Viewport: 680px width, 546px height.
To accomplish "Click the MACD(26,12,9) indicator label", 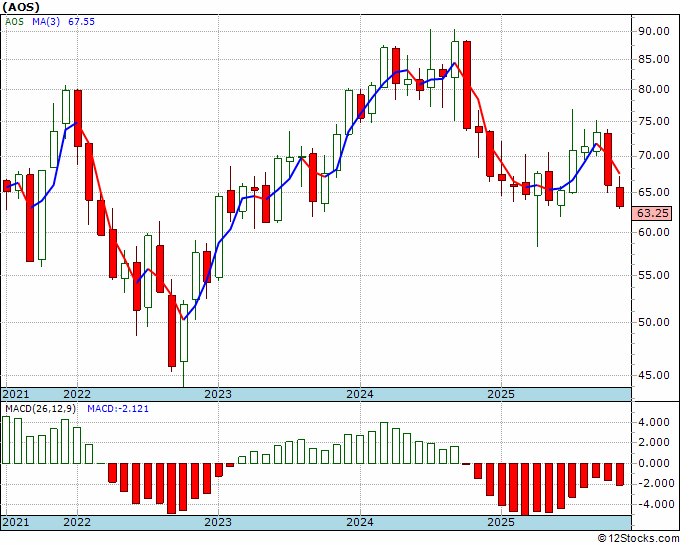I will click(x=40, y=409).
